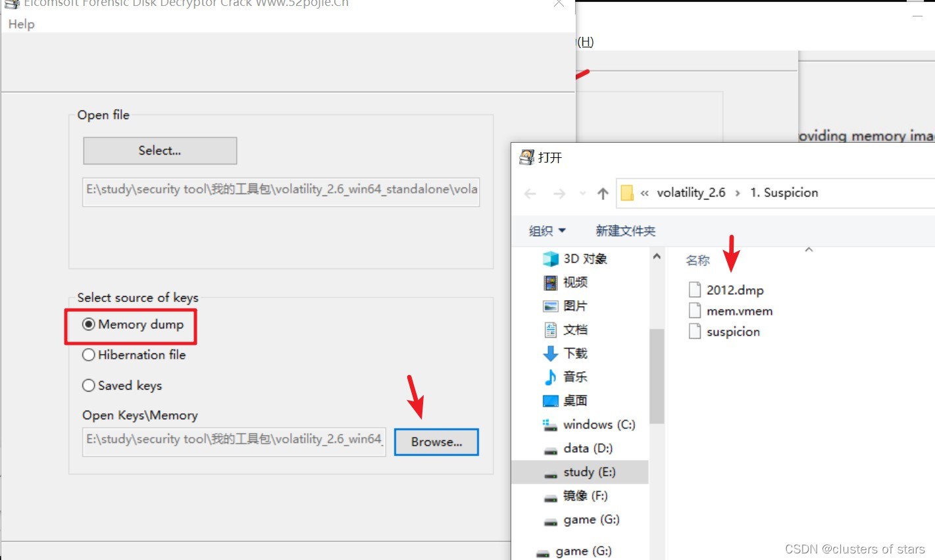This screenshot has width=935, height=560.
Task: Open the Help menu
Action: (x=20, y=24)
